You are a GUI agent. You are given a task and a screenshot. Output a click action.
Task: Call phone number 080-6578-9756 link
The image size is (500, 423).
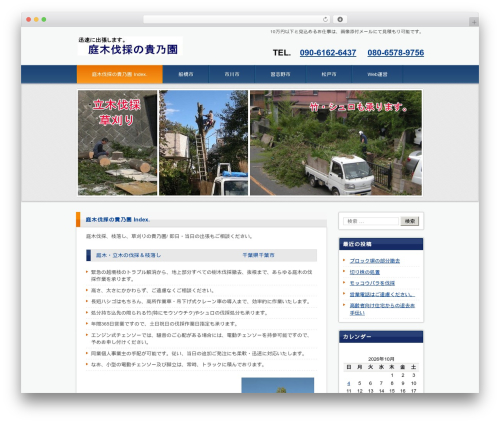coord(396,53)
